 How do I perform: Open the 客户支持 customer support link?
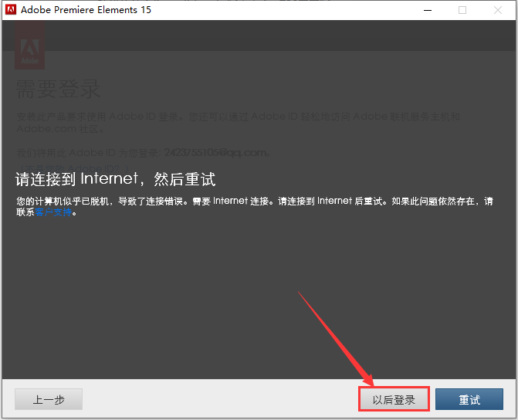53,212
